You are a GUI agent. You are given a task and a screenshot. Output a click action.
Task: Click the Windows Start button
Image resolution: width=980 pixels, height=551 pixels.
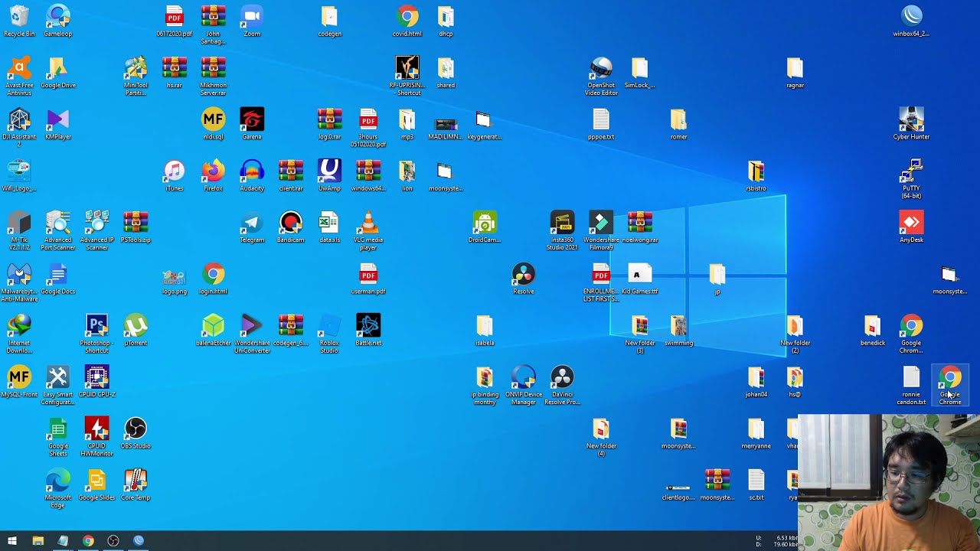(x=12, y=541)
